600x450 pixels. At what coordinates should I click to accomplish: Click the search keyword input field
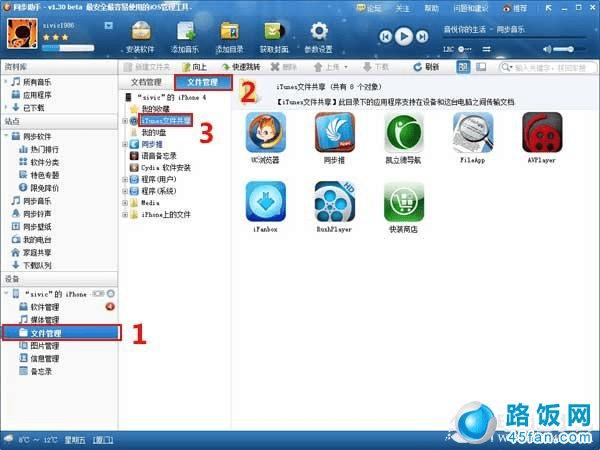548,68
